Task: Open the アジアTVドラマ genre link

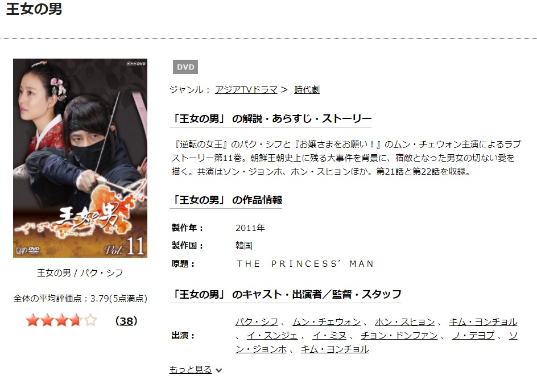Action: (246, 90)
